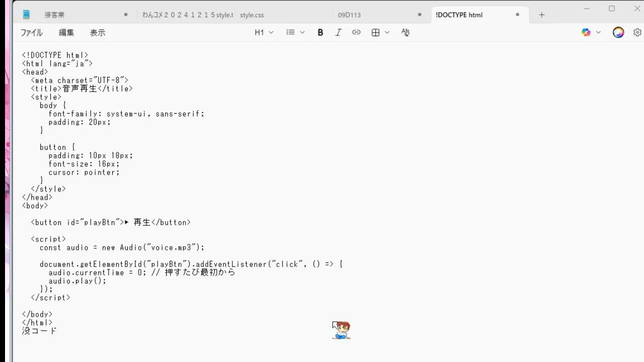
Task: Click the Notepad app icon
Action: point(26,15)
